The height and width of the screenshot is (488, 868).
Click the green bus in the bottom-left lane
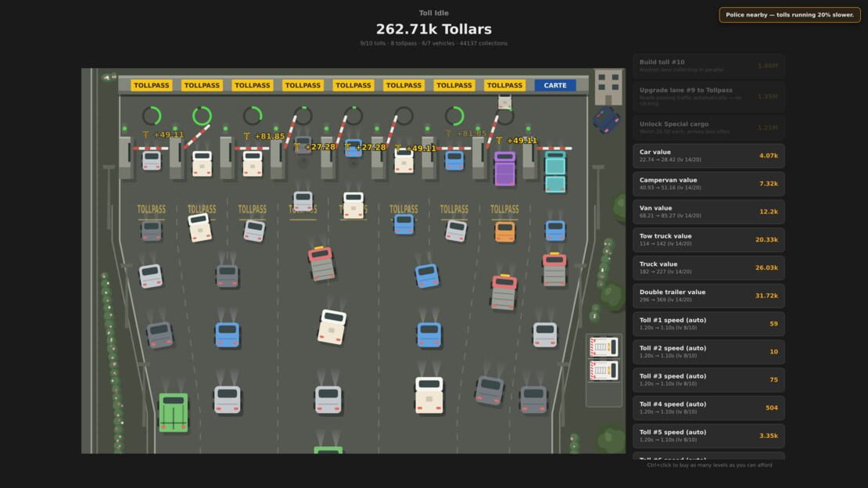(174, 412)
